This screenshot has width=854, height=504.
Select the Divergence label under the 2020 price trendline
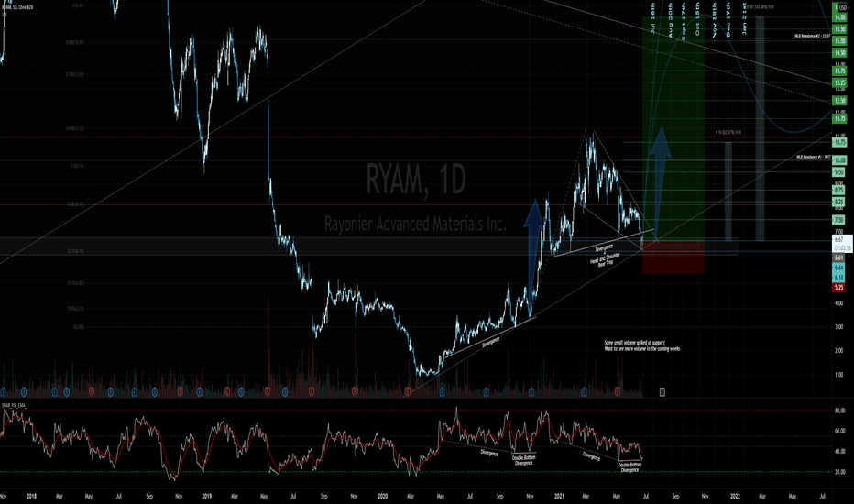coord(491,342)
